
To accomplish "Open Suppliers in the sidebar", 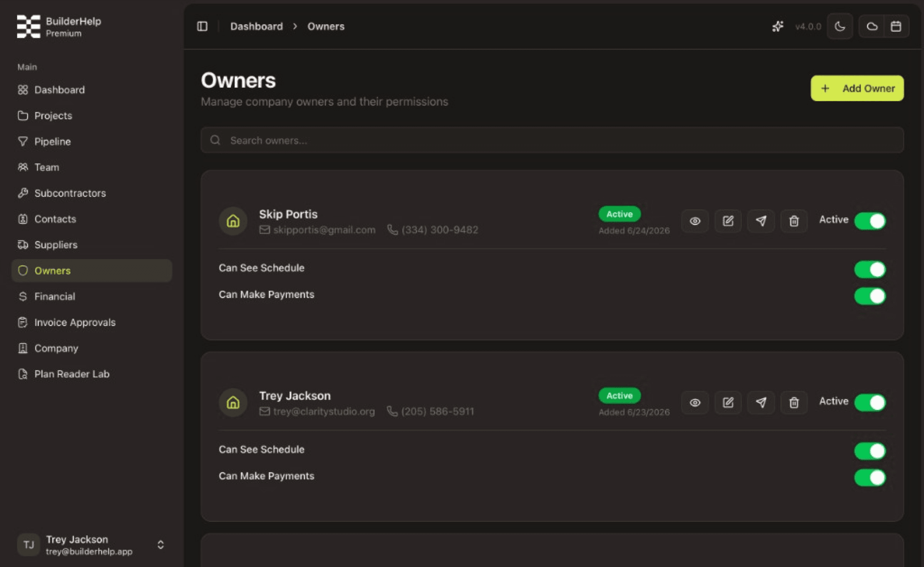I will (x=92, y=245).
